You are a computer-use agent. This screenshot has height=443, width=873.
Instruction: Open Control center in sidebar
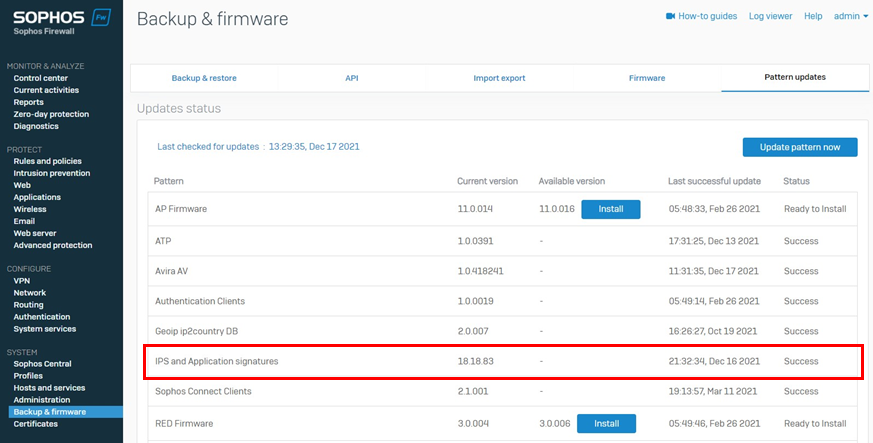pyautogui.click(x=41, y=78)
